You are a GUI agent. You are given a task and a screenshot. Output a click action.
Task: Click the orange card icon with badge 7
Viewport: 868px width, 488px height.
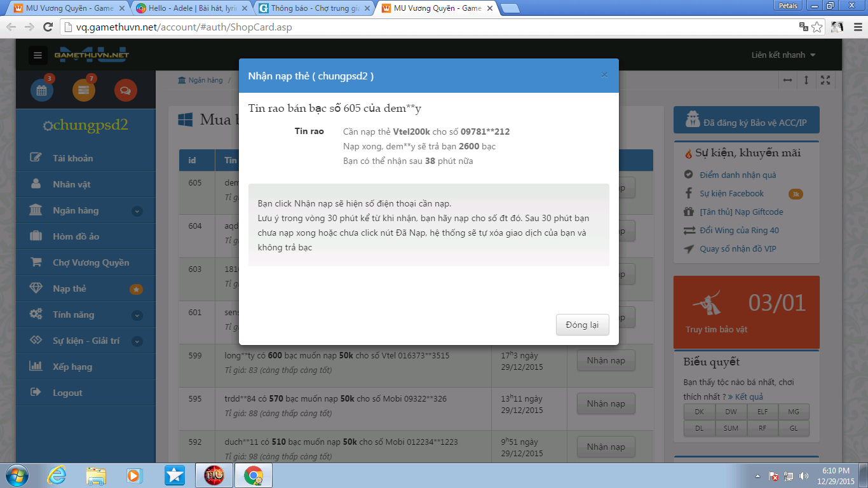pos(83,90)
